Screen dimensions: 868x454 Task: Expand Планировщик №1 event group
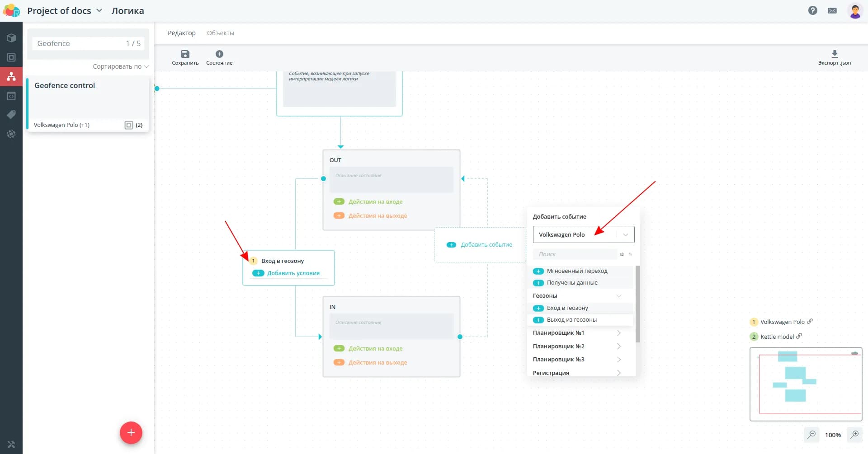(618, 333)
